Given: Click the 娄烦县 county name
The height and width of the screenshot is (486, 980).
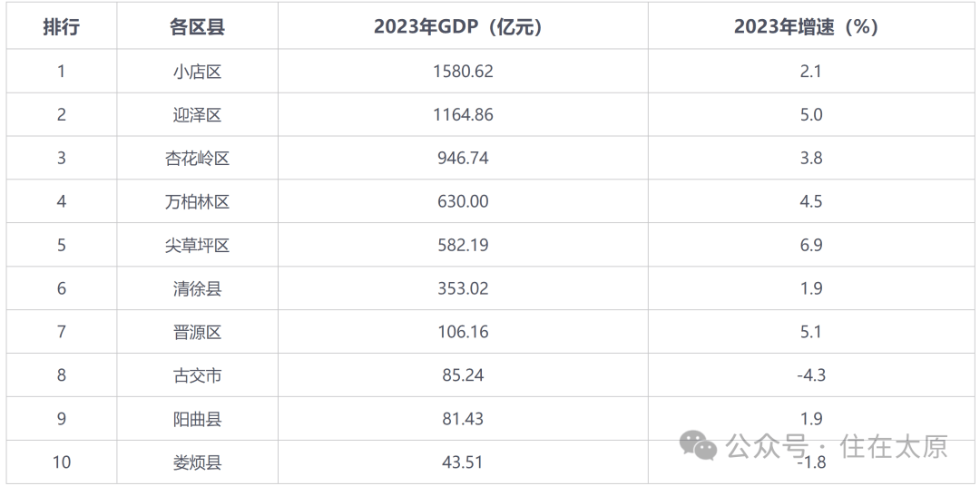Looking at the screenshot, I should point(197,462).
